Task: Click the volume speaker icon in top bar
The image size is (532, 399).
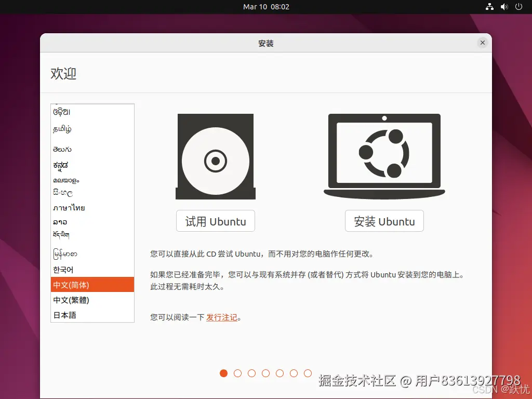Action: tap(504, 6)
